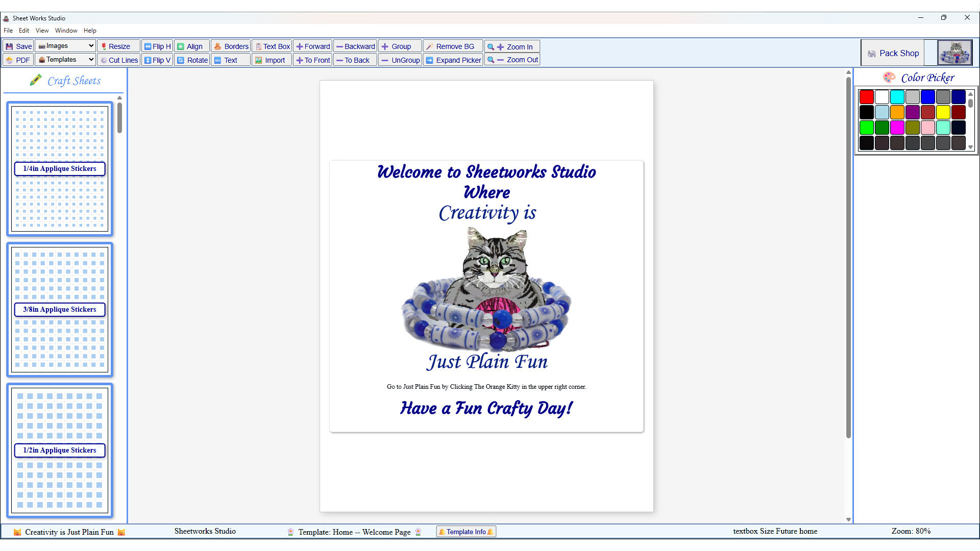Open the Edit menu
This screenshot has width=980, height=551.
24,31
